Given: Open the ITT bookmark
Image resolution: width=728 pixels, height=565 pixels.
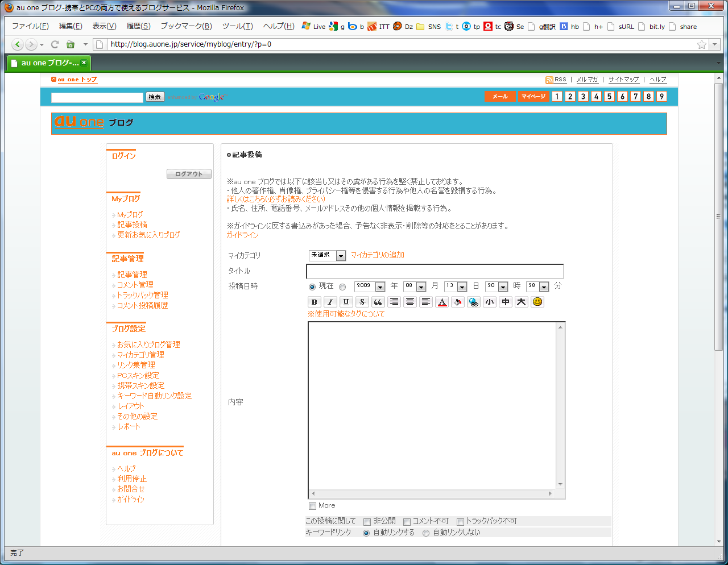Looking at the screenshot, I should (378, 26).
